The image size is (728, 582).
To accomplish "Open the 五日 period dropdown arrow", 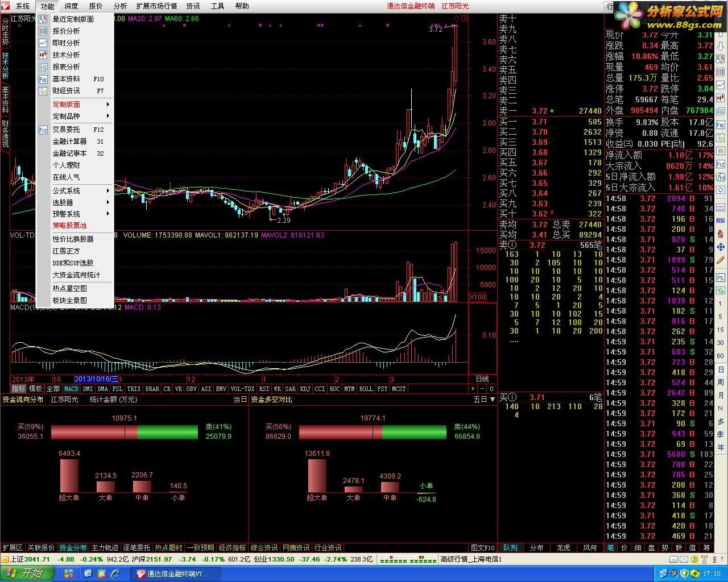I will 491,400.
